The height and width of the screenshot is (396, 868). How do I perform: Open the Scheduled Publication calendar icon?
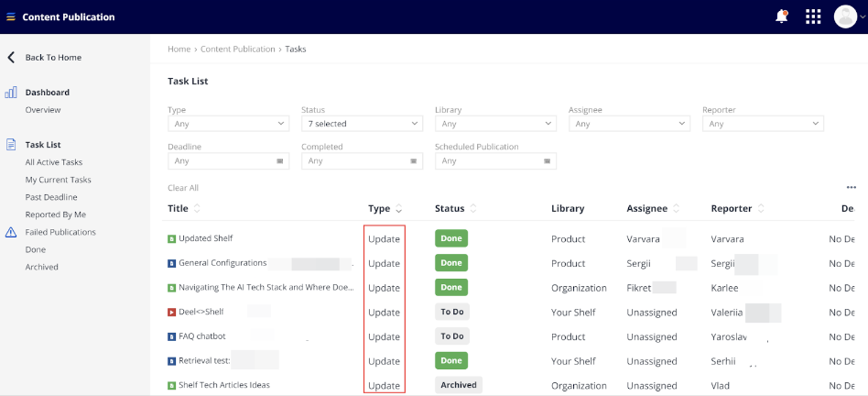547,161
